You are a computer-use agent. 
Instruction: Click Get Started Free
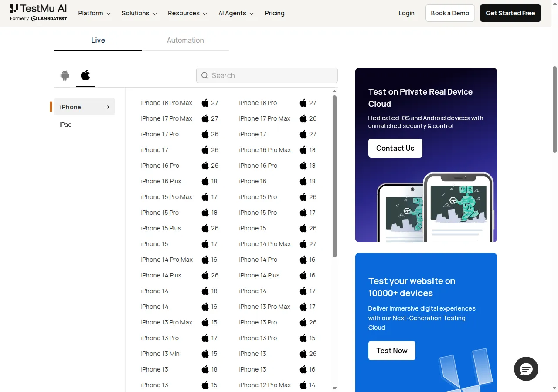510,13
